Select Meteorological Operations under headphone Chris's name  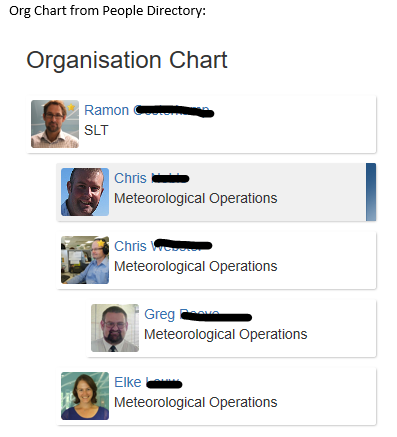tap(196, 266)
